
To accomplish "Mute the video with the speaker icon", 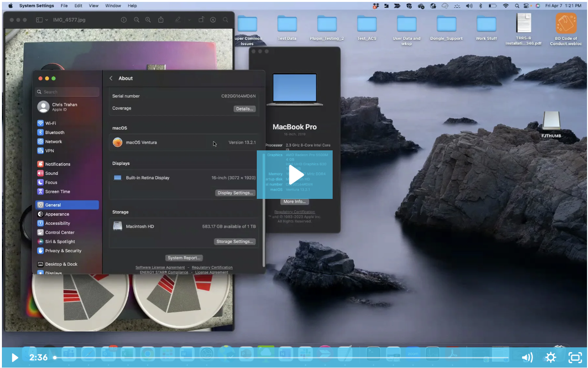I will 527,357.
